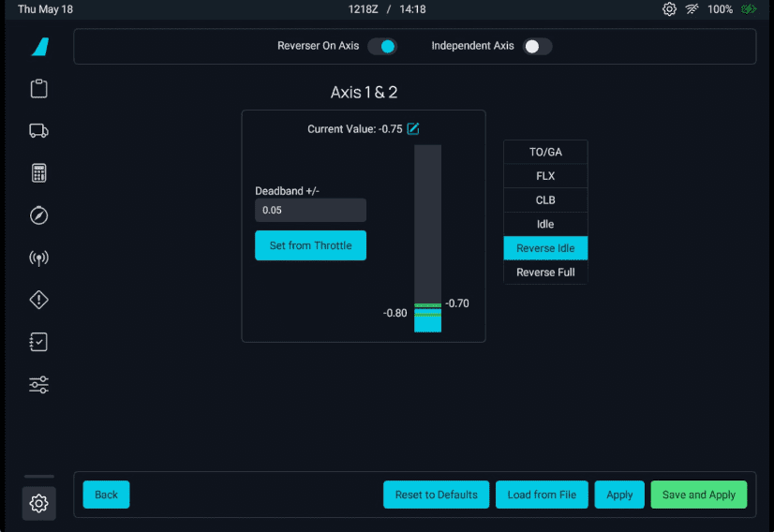Screen dimensions: 774x532
Task: Enable the Independent Axis switch
Action: click(537, 46)
